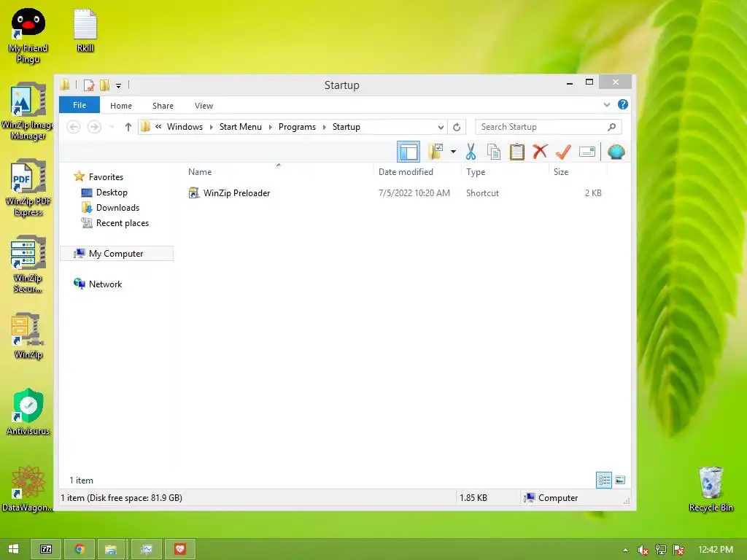Open the address bar history dropdown
Viewport: 747px width, 560px height.
point(441,127)
